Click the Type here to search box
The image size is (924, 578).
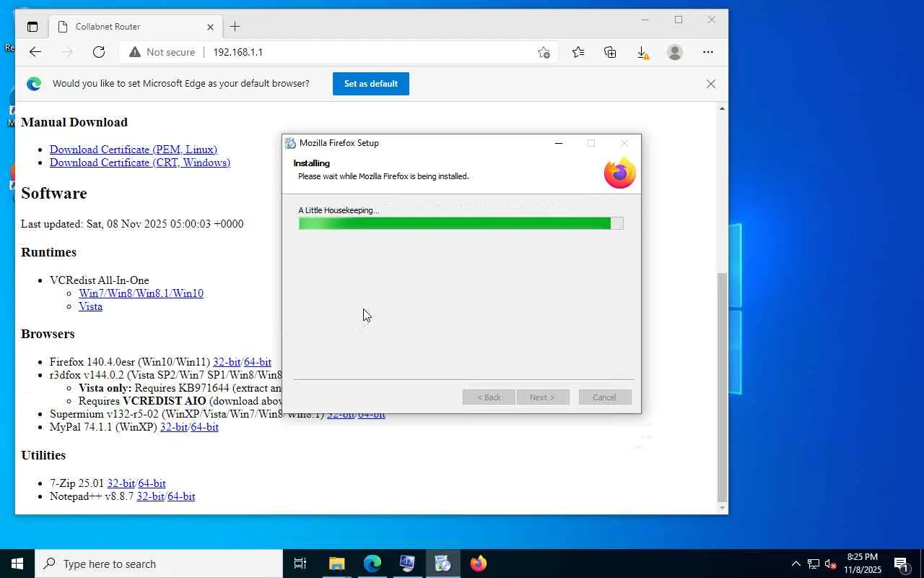click(159, 564)
